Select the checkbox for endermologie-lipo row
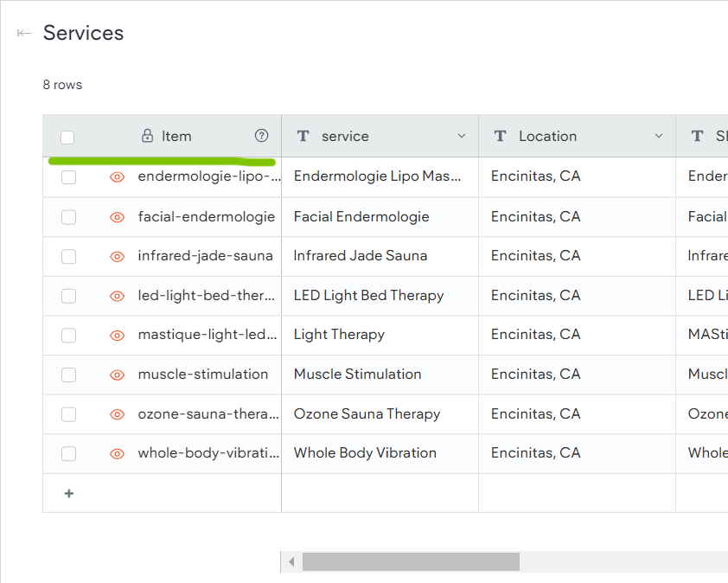Image resolution: width=728 pixels, height=583 pixels. coord(68,177)
